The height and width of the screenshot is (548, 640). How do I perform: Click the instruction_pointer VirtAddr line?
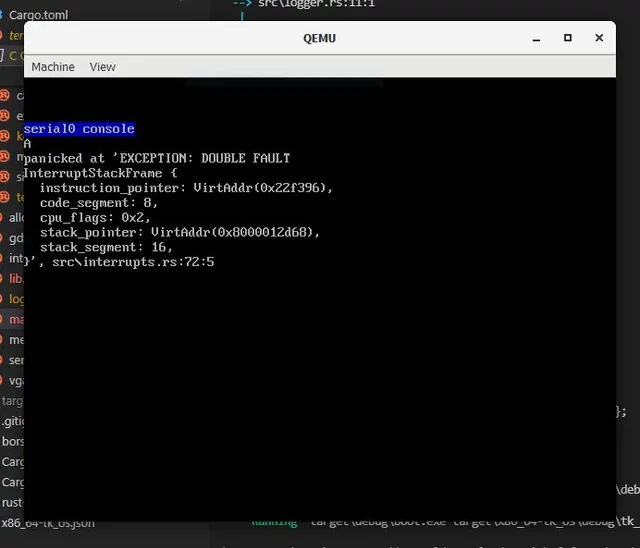click(186, 188)
